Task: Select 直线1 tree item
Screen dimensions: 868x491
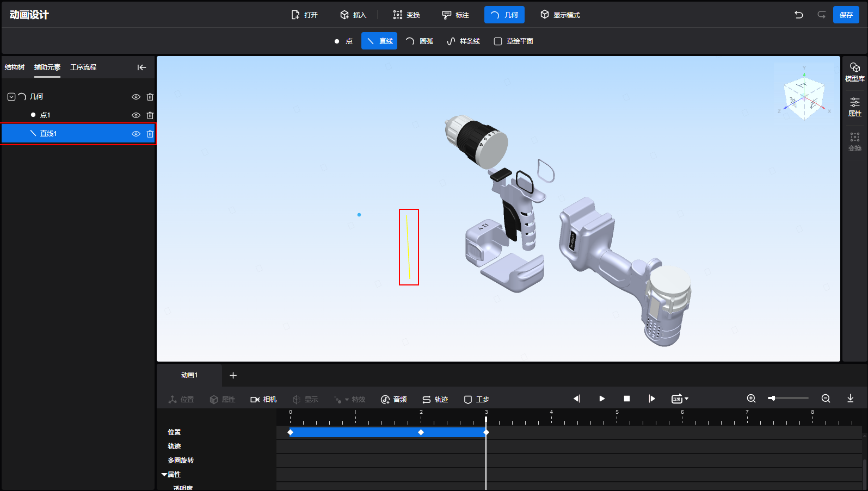Action: click(78, 134)
